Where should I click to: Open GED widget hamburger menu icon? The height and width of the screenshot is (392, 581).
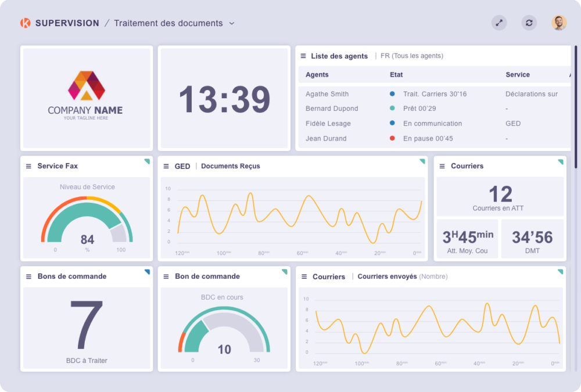(166, 166)
